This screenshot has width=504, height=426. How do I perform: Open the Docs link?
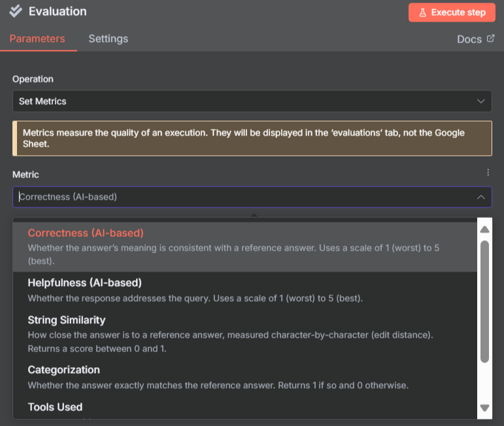475,39
